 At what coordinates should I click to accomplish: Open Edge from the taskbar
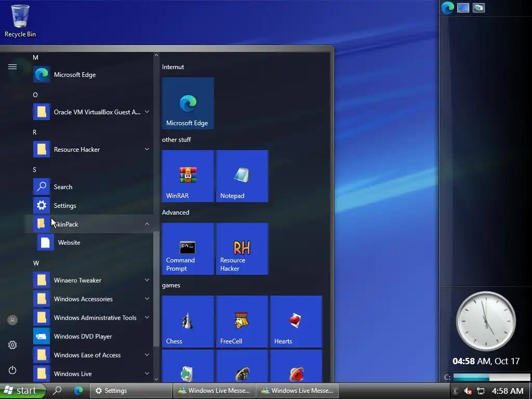(78, 391)
